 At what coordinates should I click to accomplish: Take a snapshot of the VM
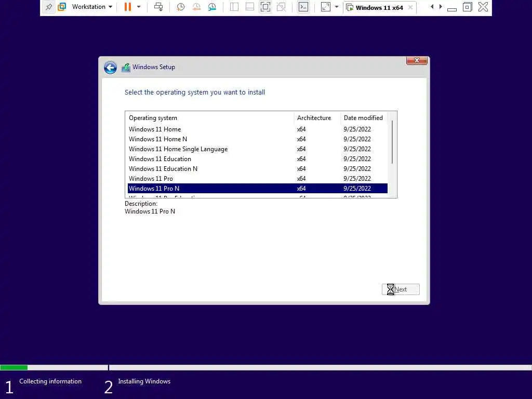point(180,7)
